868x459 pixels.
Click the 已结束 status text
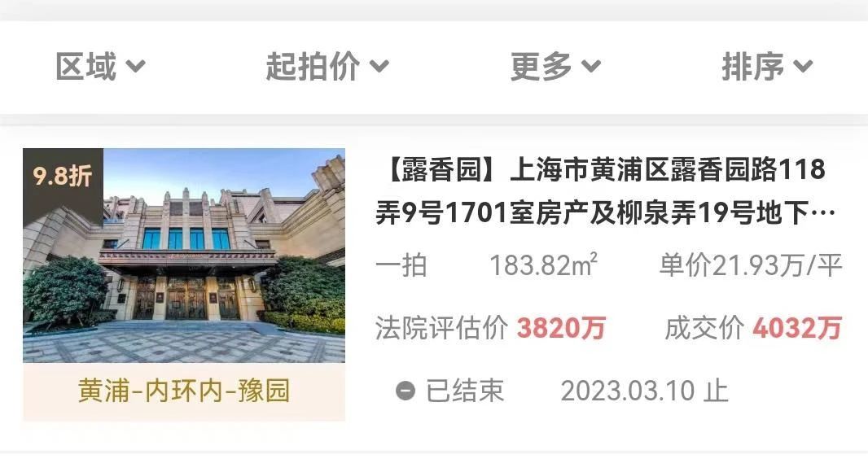click(465, 391)
